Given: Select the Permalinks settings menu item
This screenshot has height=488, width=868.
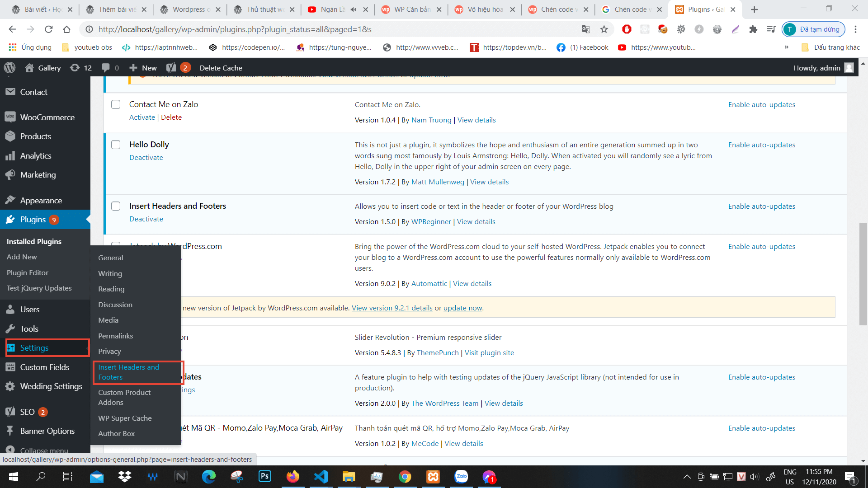Looking at the screenshot, I should click(116, 335).
